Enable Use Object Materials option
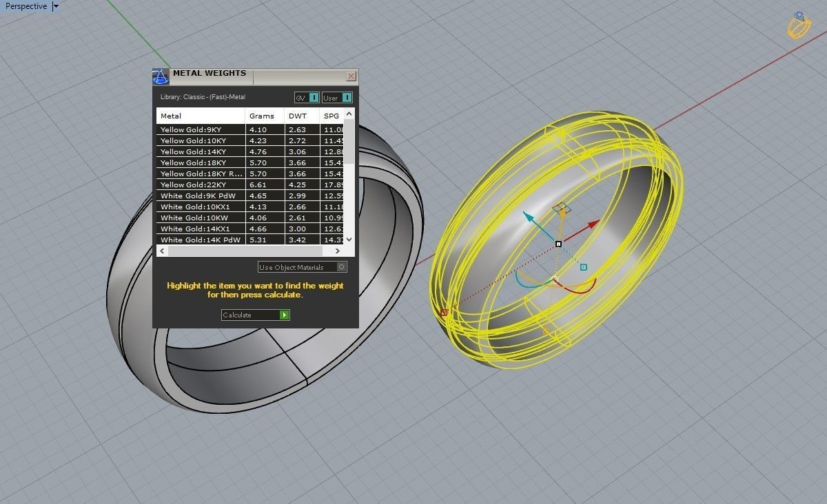This screenshot has width=827, height=504. pos(303,267)
